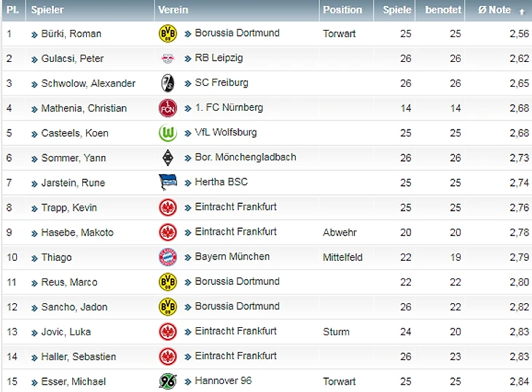Click the Bayern München crest
Screen dimensions: 532x392
(x=168, y=256)
